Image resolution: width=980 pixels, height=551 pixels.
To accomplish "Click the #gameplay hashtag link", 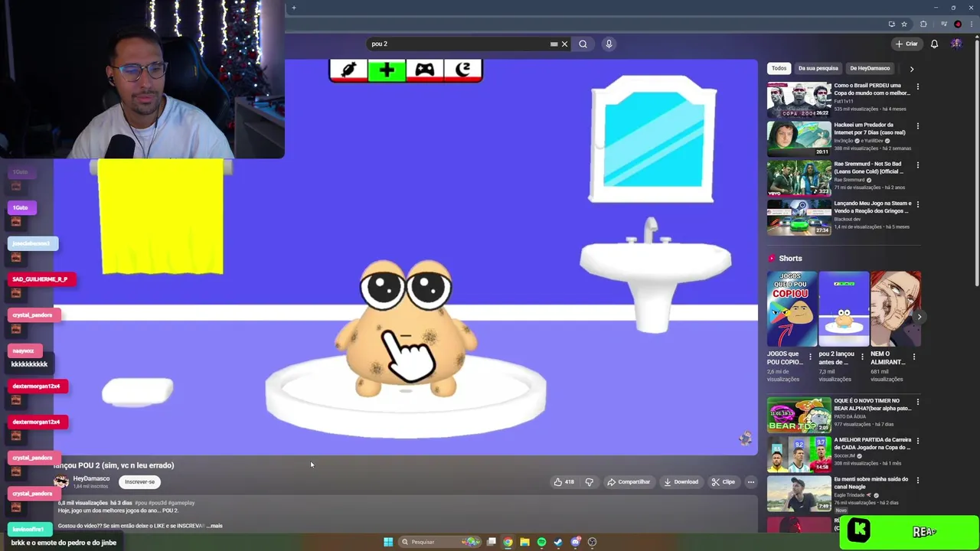I will click(181, 503).
